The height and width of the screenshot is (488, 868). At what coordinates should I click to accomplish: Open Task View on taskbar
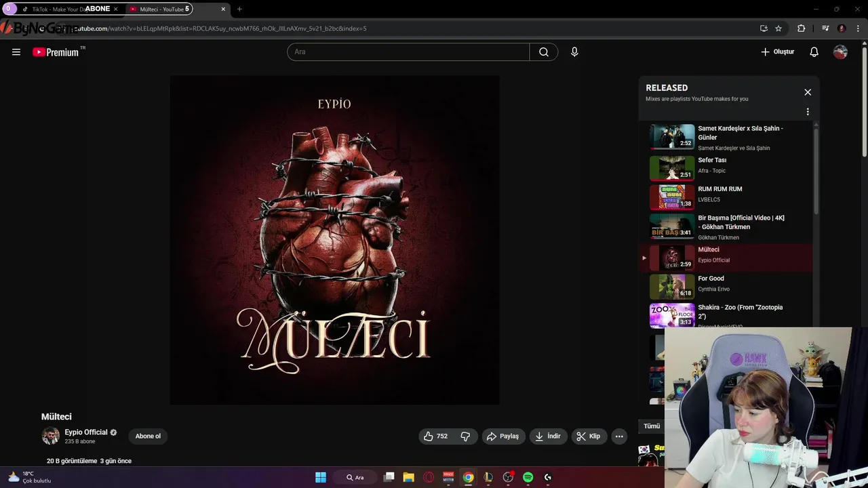click(389, 477)
